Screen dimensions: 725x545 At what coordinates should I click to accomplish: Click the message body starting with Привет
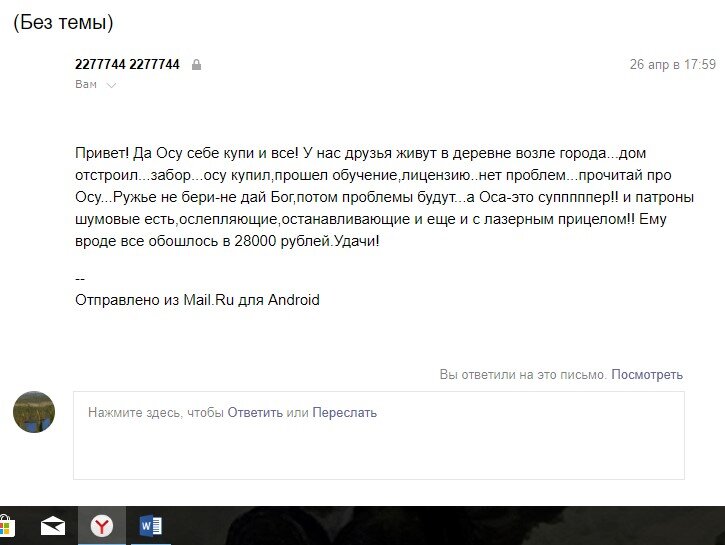pyautogui.click(x=384, y=197)
